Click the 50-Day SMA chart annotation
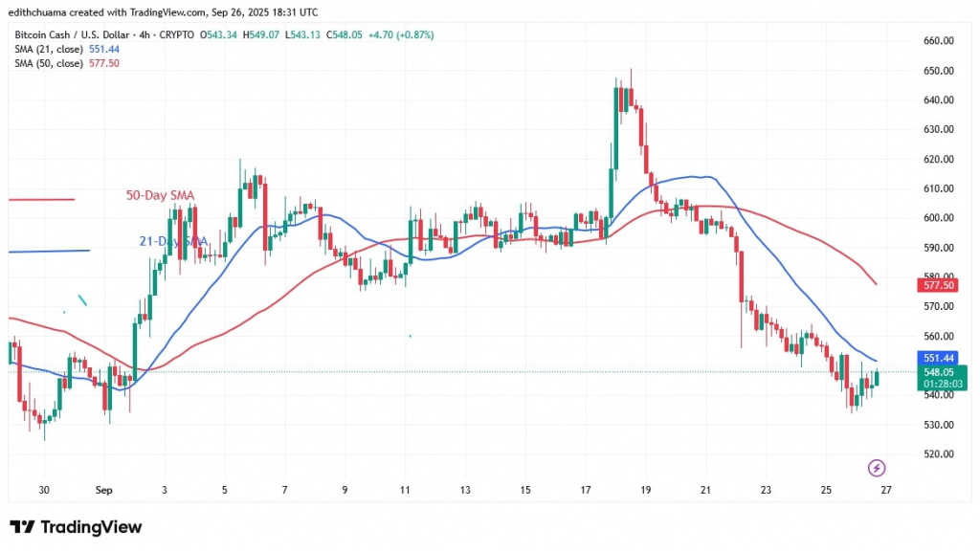 point(158,195)
